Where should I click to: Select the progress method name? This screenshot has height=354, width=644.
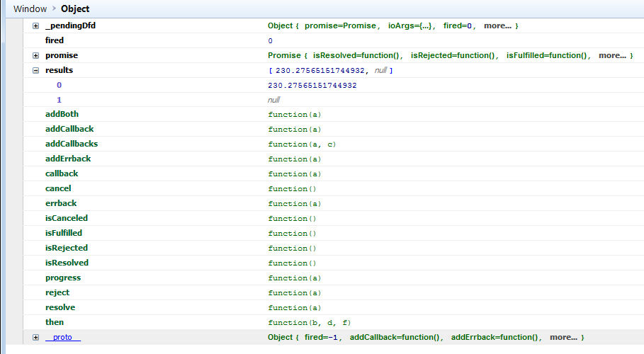pyautogui.click(x=63, y=278)
